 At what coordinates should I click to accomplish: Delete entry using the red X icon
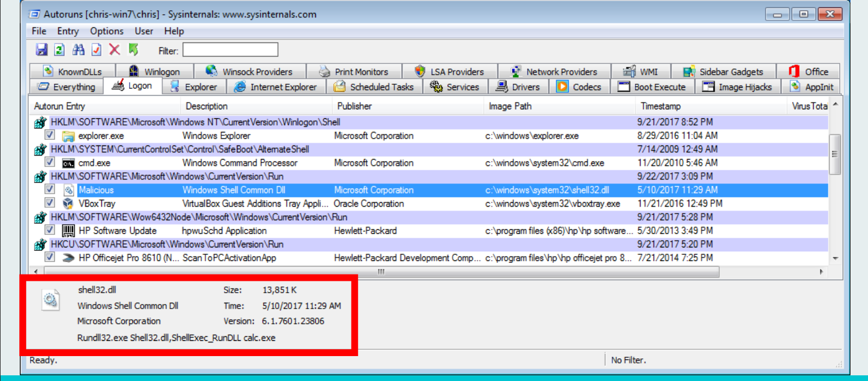pos(115,50)
